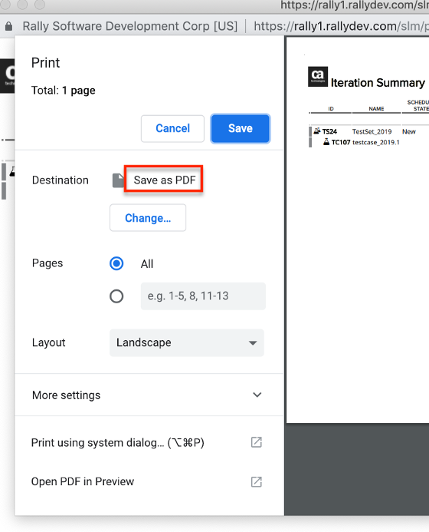Click the ID column header in preview
Viewport: 429px width, 532px height.
point(331,109)
